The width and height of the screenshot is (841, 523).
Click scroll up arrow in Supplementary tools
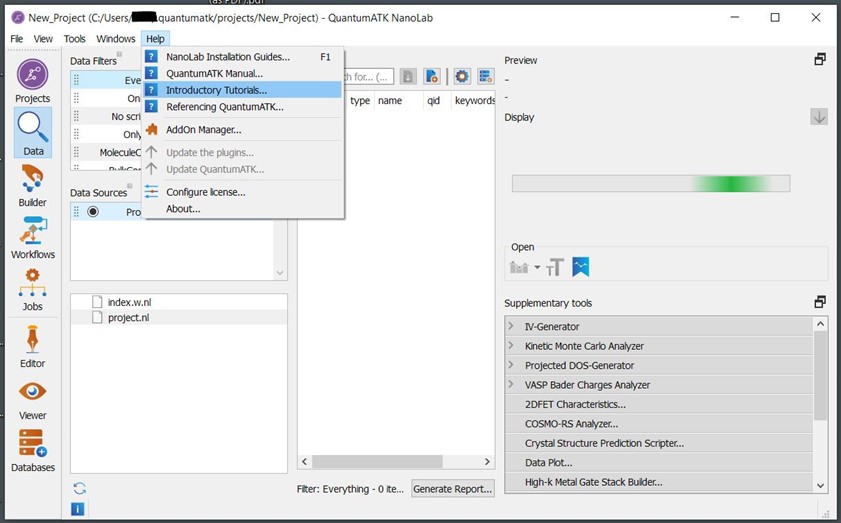820,323
